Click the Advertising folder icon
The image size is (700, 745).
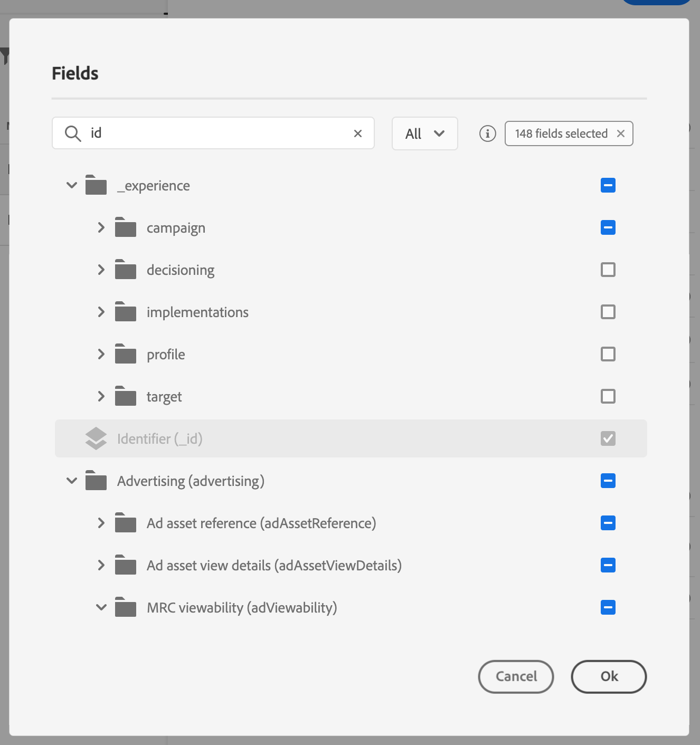point(96,481)
